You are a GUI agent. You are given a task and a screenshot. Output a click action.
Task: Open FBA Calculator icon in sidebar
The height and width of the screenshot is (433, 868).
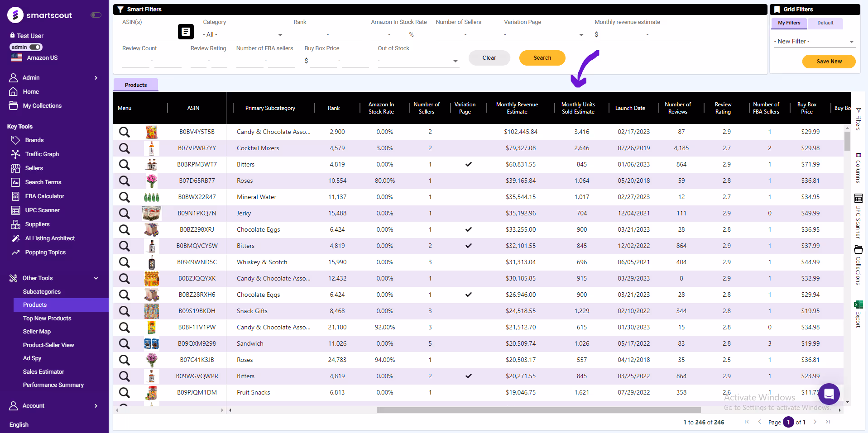point(15,196)
